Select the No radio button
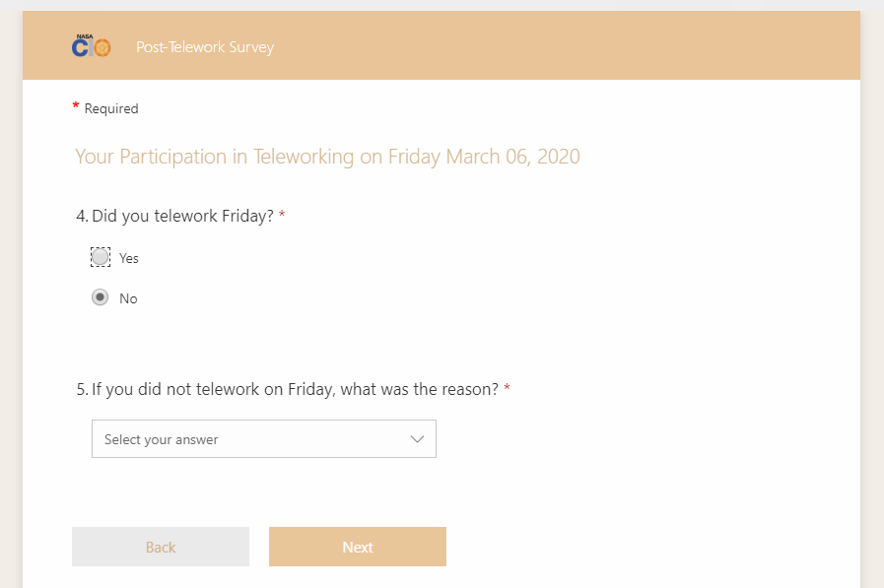Screen dimensions: 884x588 [x=101, y=297]
